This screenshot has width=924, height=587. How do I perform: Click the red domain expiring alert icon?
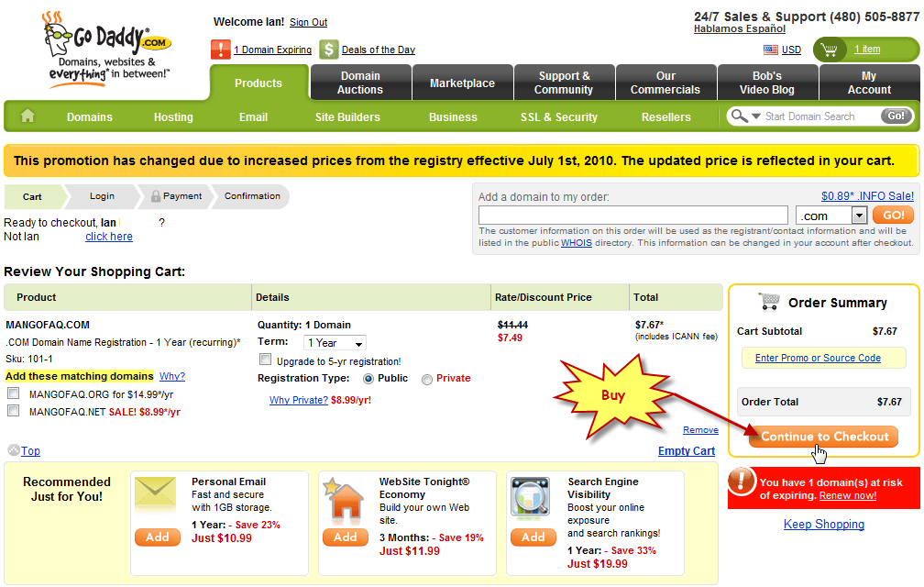[x=220, y=50]
